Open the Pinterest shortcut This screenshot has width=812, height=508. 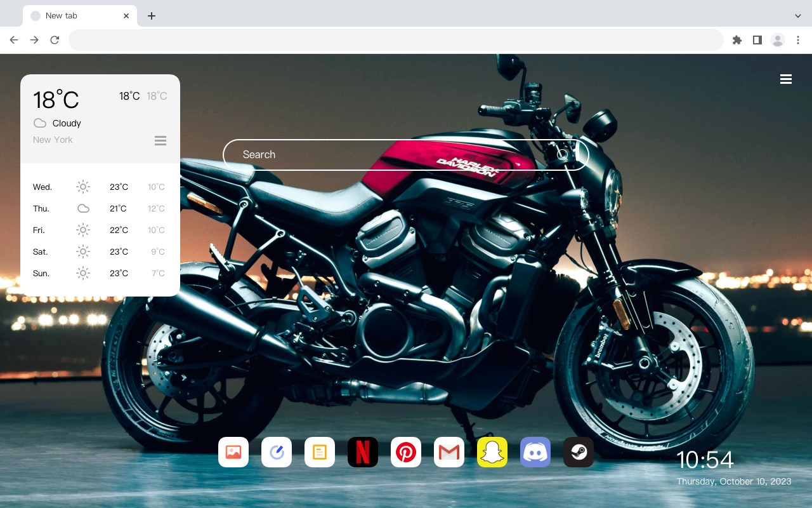coord(406,452)
